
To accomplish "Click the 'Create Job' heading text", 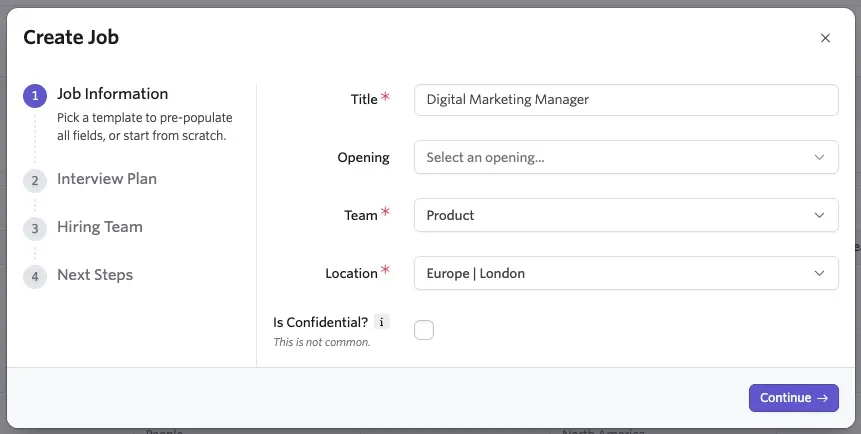I will tap(71, 37).
